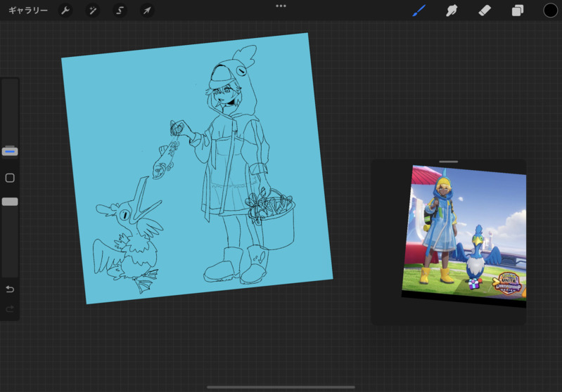This screenshot has height=392, width=562.
Task: Tap the Redo arrow in the sidebar
Action: click(10, 309)
